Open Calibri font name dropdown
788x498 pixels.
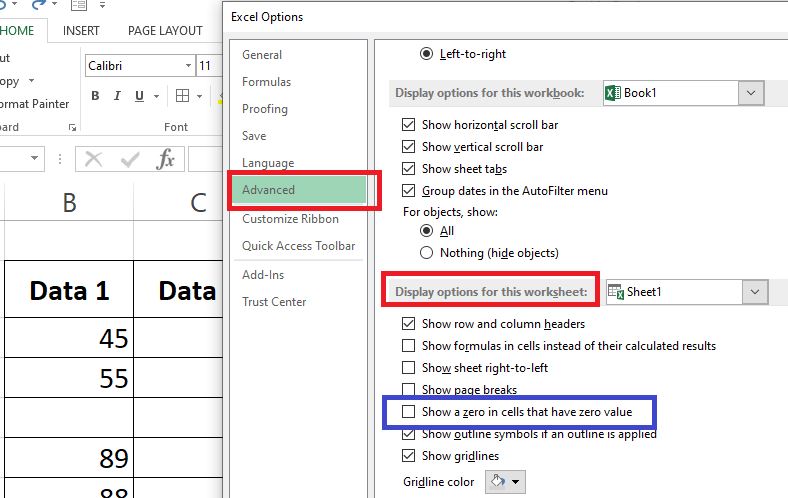coord(188,66)
